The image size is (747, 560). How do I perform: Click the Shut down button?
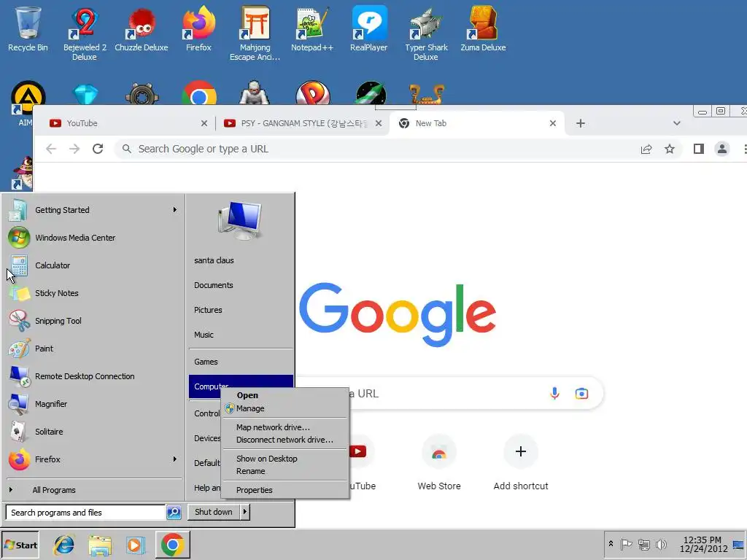click(x=214, y=512)
